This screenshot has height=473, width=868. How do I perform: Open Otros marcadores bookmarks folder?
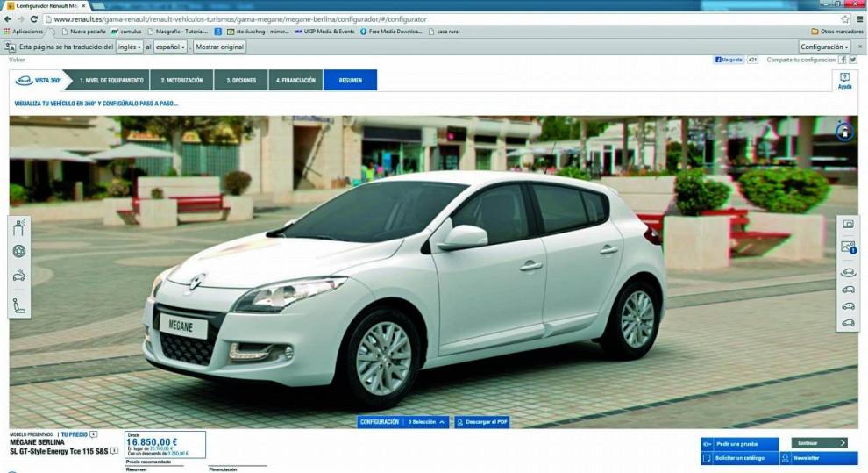[837, 32]
